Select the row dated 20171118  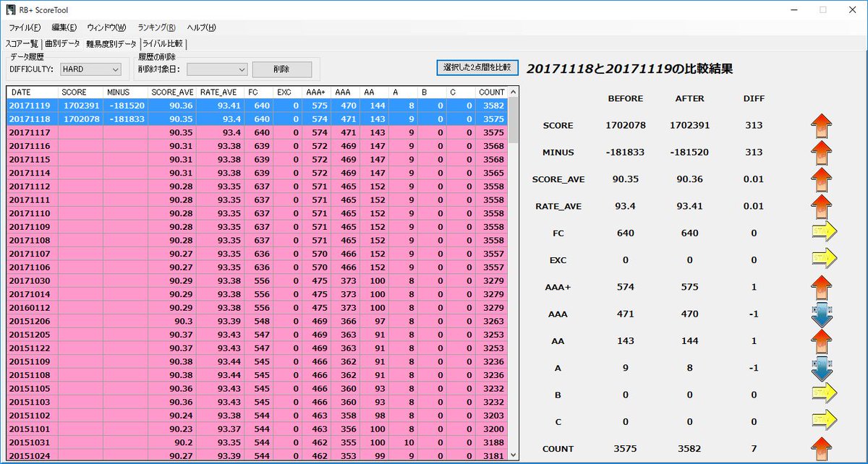point(257,119)
